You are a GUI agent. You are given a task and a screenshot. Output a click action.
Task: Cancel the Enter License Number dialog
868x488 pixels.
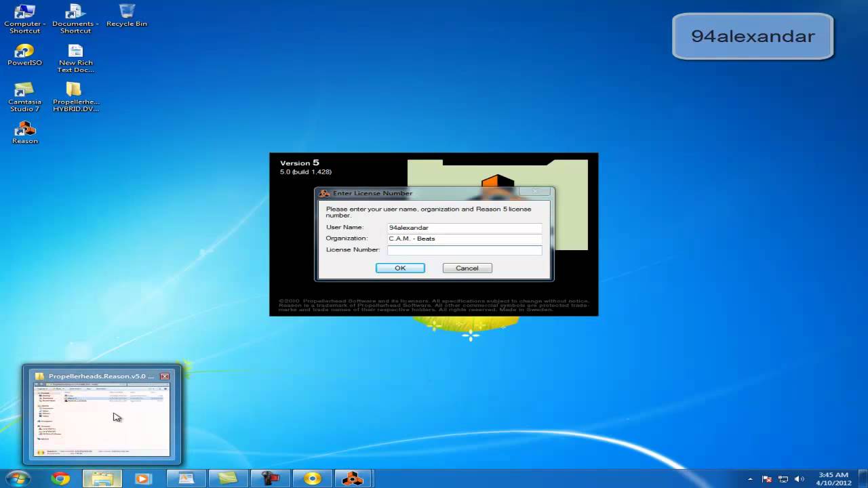pos(467,268)
